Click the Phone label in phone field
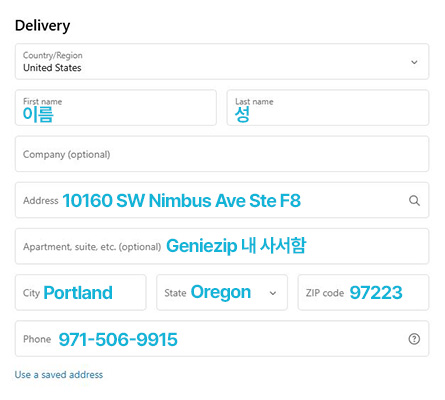445x400 pixels. tap(37, 339)
